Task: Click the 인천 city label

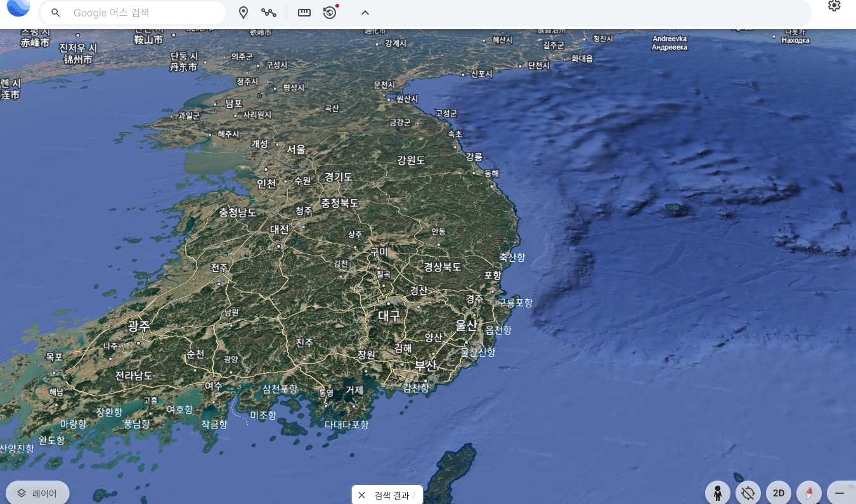Action: pos(267,184)
